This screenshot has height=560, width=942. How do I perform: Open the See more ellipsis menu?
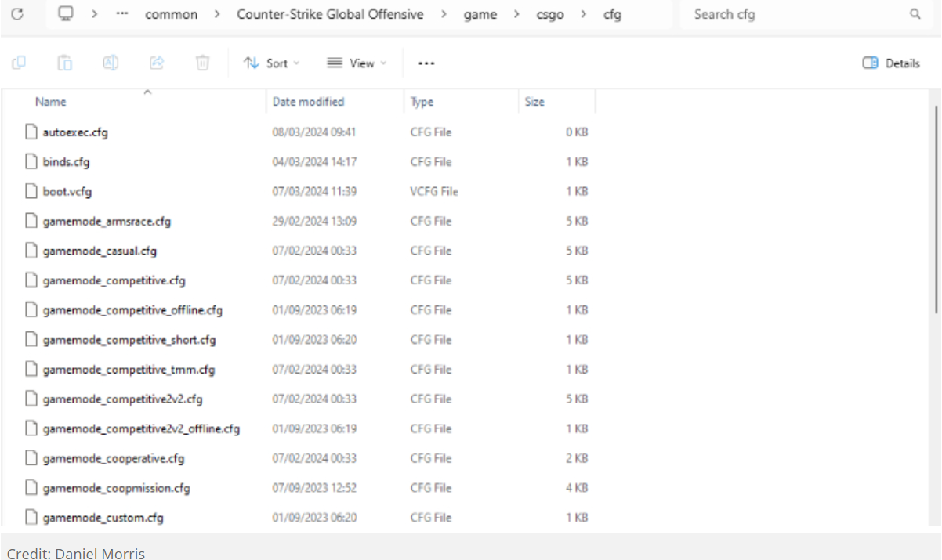[x=426, y=63]
